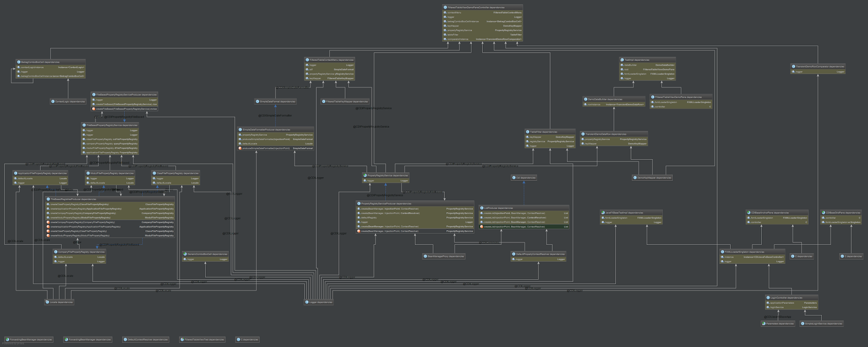The height and width of the screenshot is (347, 868).
Task: Select the DefaultContextResolver dependencies node
Action: [145, 339]
